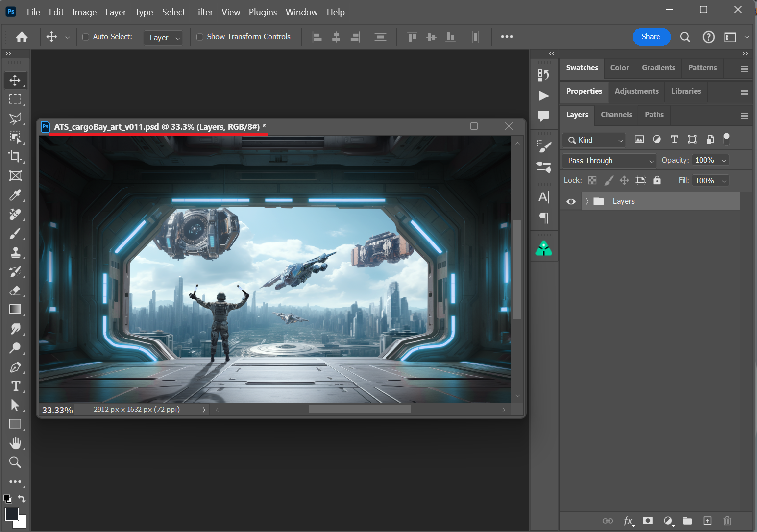
Task: Enable the Auto-Select checkbox
Action: click(86, 37)
